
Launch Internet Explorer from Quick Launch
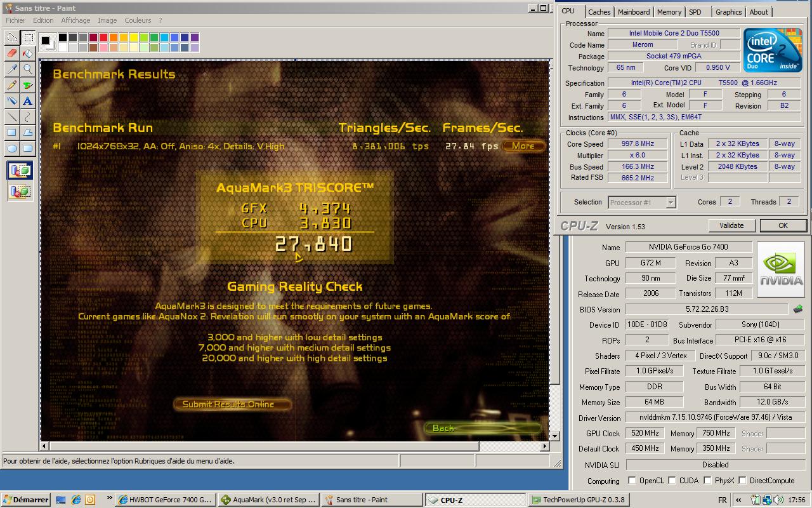point(76,500)
